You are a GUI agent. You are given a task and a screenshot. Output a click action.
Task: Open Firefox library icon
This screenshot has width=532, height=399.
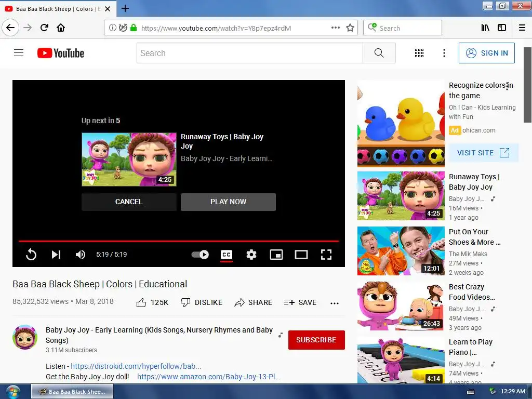[485, 28]
